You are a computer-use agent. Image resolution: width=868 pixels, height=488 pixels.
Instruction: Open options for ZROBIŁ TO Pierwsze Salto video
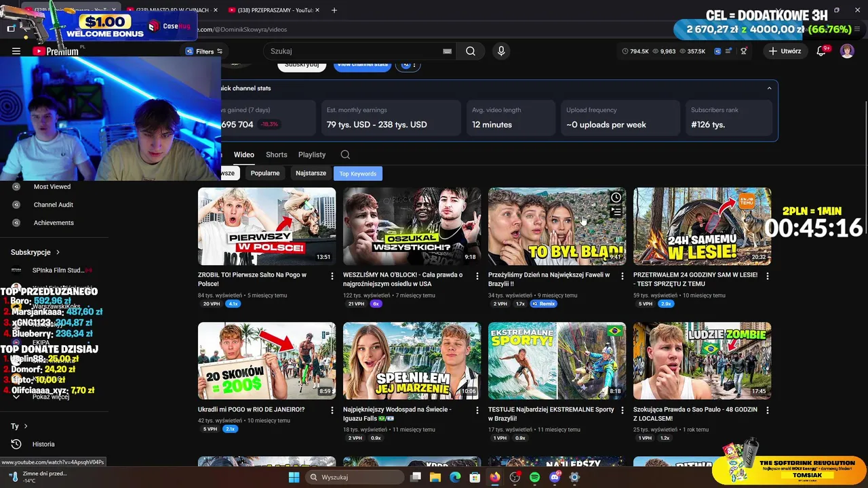coord(332,276)
